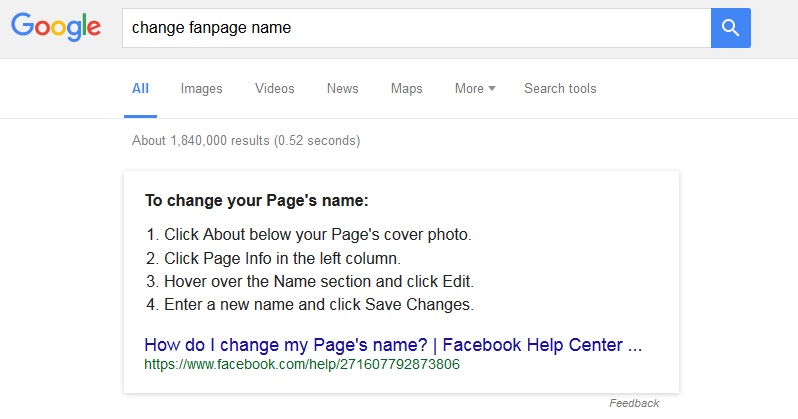The height and width of the screenshot is (419, 798).
Task: Open the Maps tab
Action: [x=407, y=89]
